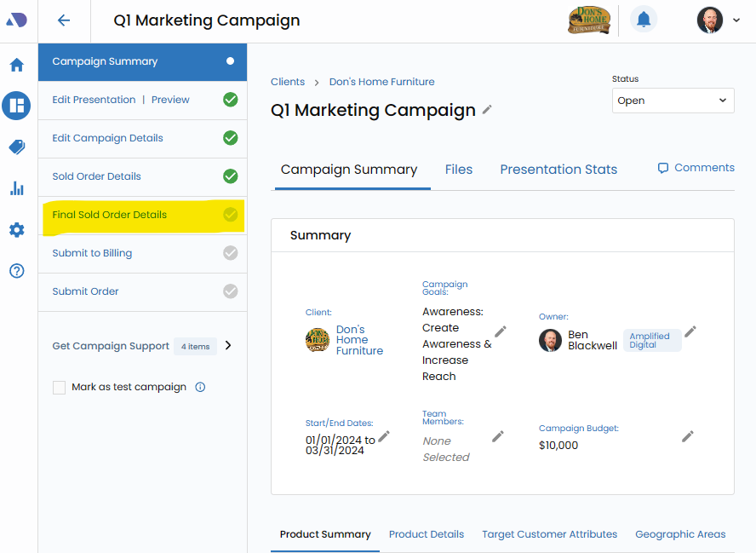Open settings gear in sidebar

click(x=17, y=230)
